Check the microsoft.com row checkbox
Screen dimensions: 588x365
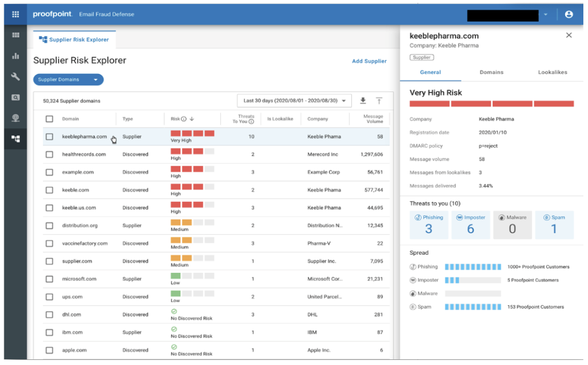49,279
